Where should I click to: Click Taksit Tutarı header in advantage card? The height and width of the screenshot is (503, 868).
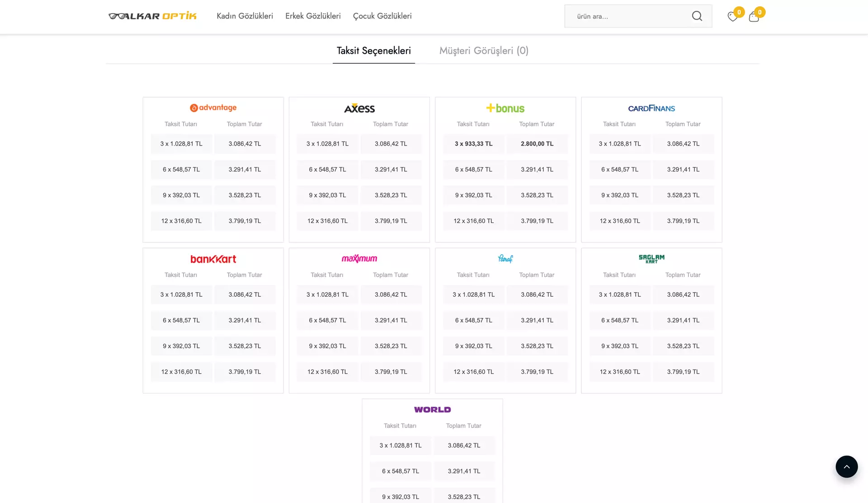[x=181, y=124]
